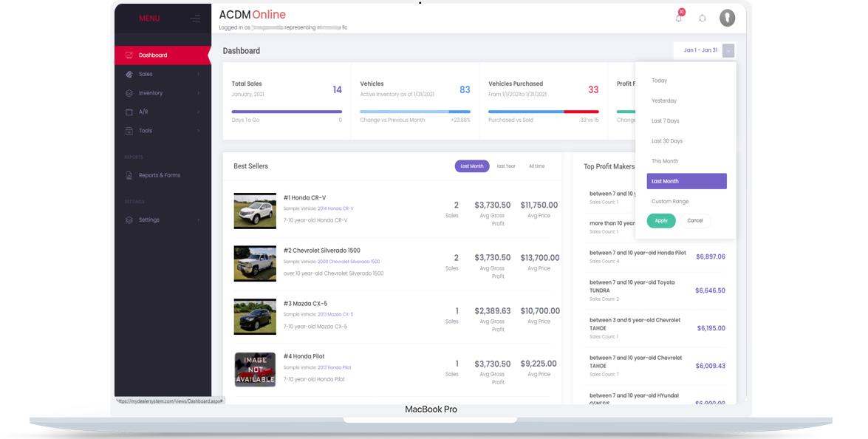Click the Dashboard sidebar icon
868x439 pixels.
pyautogui.click(x=129, y=55)
